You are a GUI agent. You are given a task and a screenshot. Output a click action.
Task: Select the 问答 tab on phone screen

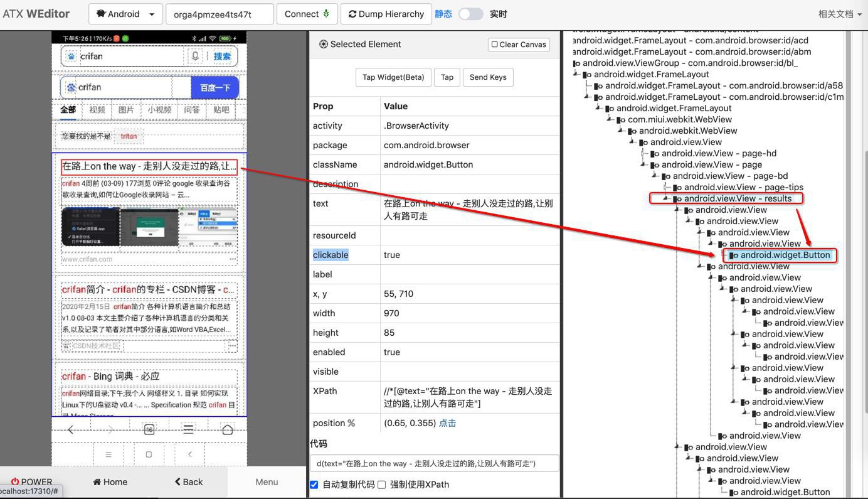point(192,110)
